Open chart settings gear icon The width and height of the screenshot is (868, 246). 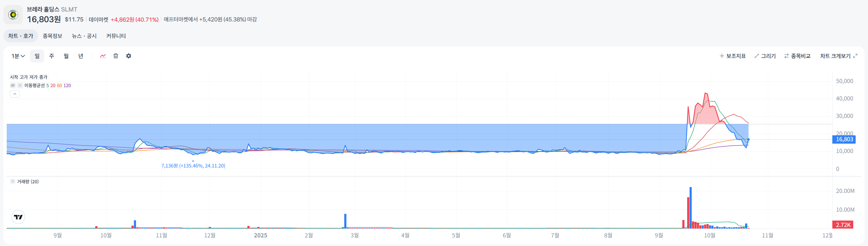pos(128,56)
